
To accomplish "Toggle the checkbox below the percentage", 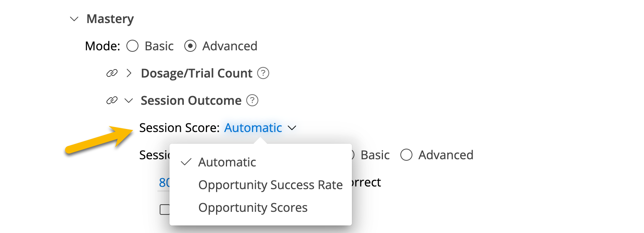I will click(165, 210).
